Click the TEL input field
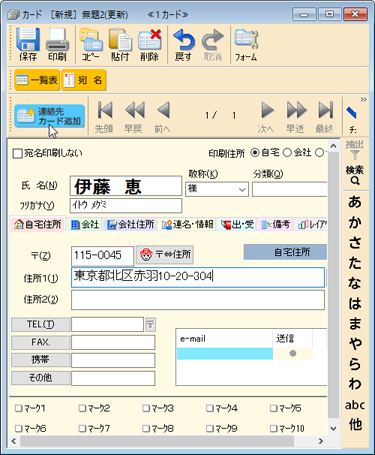The width and height of the screenshot is (375, 455). pyautogui.click(x=107, y=324)
